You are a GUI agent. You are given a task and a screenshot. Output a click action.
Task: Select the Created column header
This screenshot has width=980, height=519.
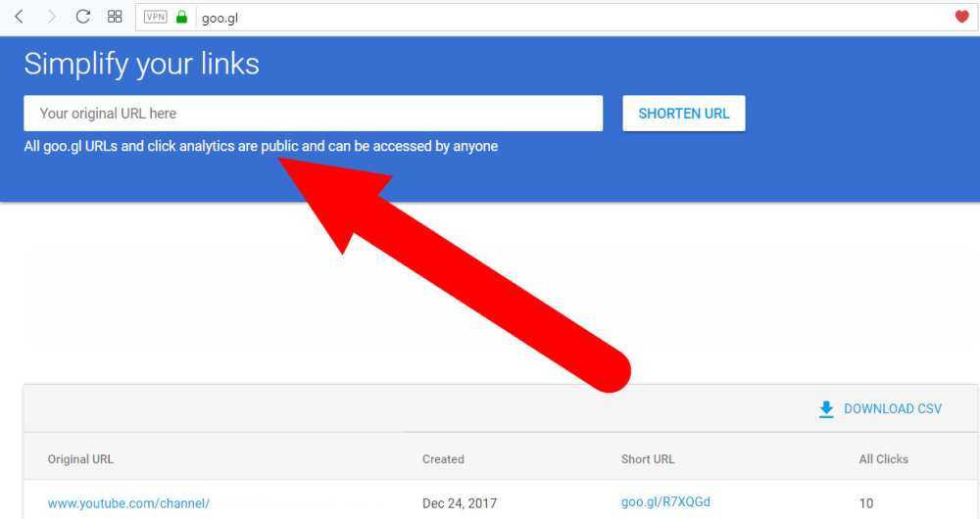click(x=443, y=459)
